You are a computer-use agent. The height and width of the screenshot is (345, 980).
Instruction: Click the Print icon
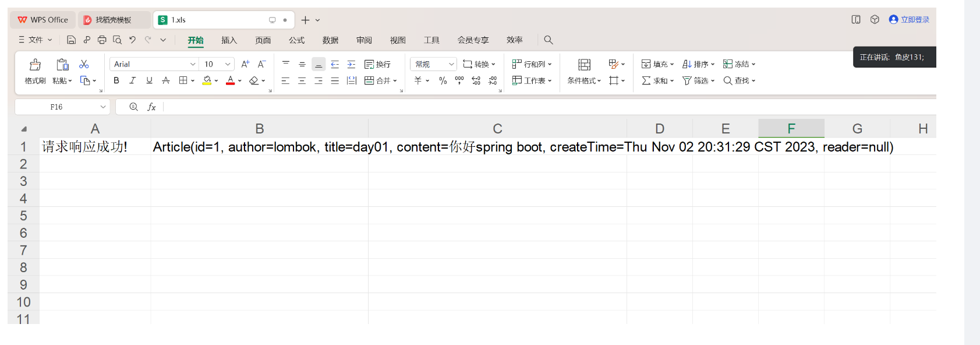[102, 40]
